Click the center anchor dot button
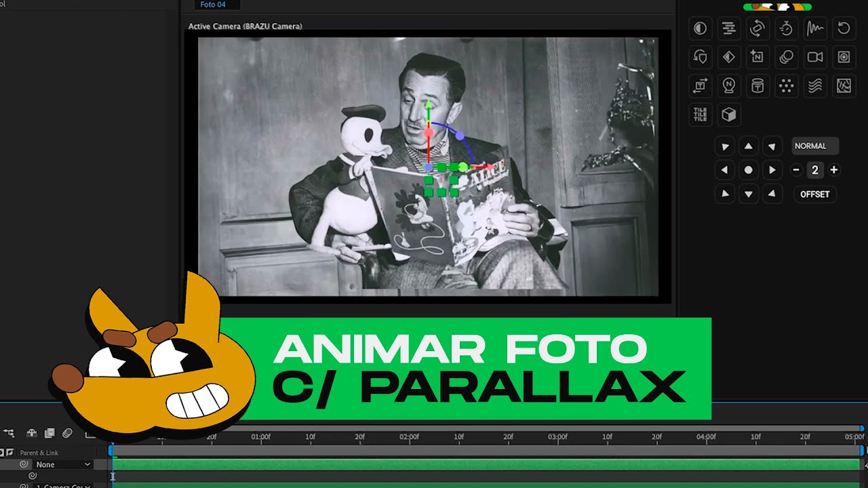 pyautogui.click(x=749, y=170)
